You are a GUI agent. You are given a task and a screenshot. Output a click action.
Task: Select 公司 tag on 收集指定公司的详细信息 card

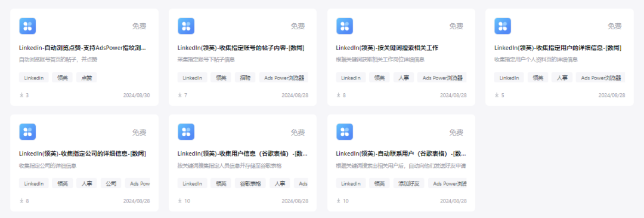pos(111,183)
